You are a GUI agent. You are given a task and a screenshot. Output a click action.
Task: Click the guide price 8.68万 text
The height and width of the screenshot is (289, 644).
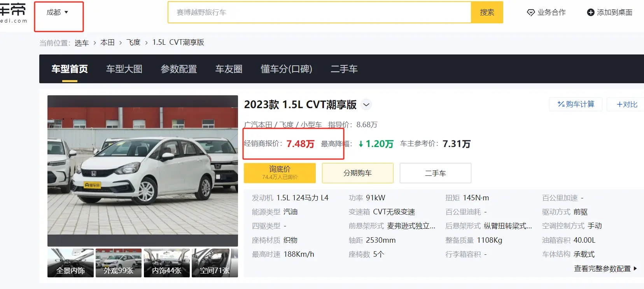(x=367, y=125)
